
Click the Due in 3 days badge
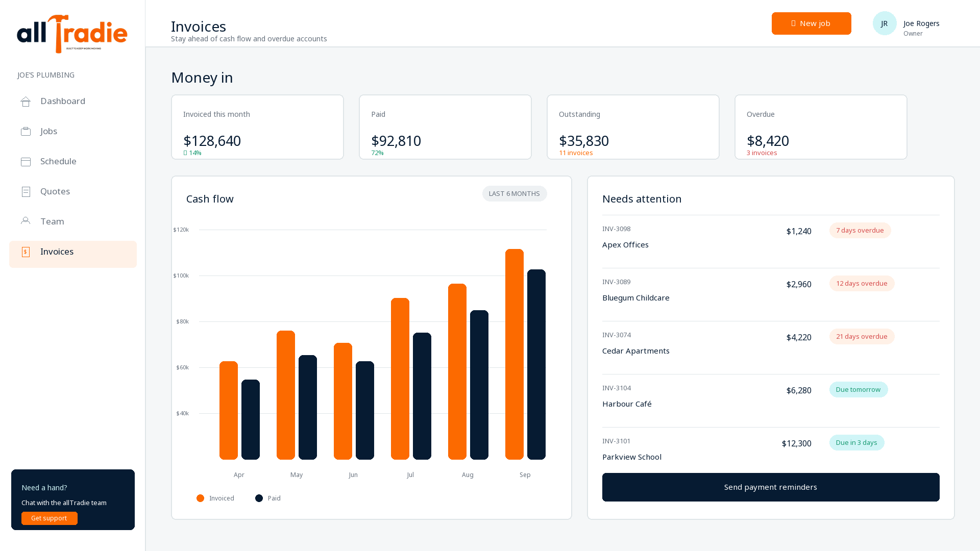tap(856, 443)
